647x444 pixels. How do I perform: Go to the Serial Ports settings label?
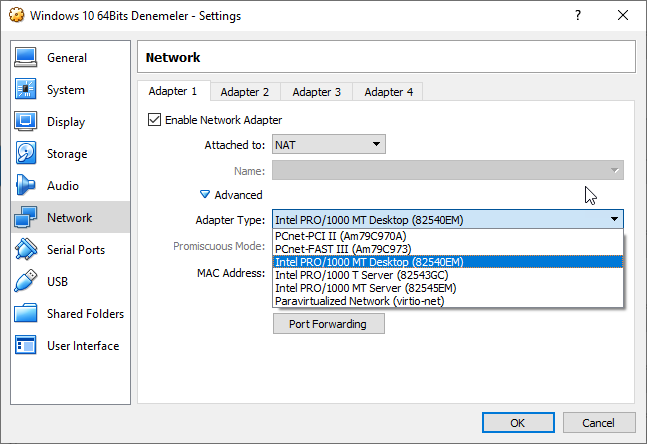tap(76, 250)
